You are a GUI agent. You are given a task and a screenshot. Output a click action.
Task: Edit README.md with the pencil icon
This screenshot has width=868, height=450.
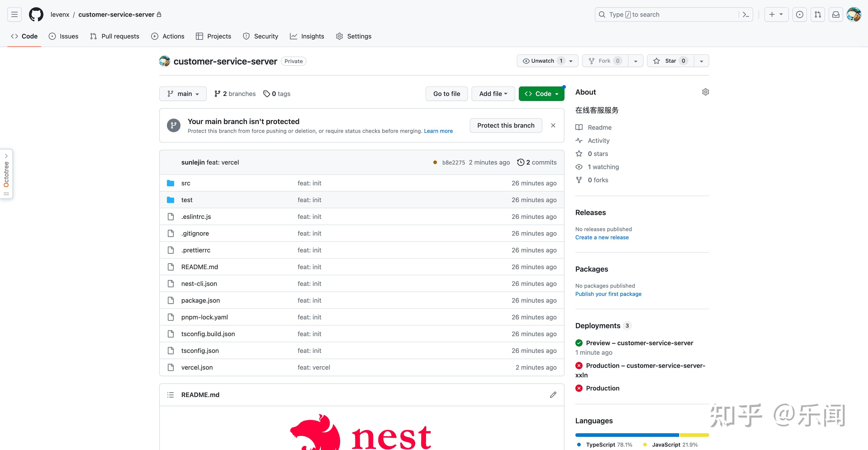[x=553, y=395]
